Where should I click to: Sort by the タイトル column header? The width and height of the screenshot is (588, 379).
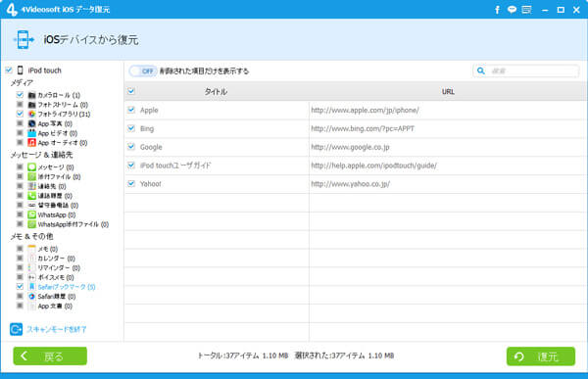pyautogui.click(x=217, y=91)
